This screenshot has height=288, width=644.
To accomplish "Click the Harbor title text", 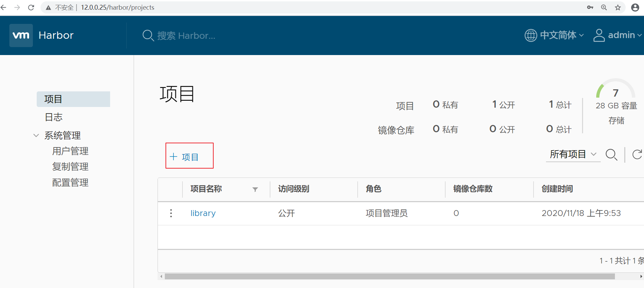I will (56, 35).
